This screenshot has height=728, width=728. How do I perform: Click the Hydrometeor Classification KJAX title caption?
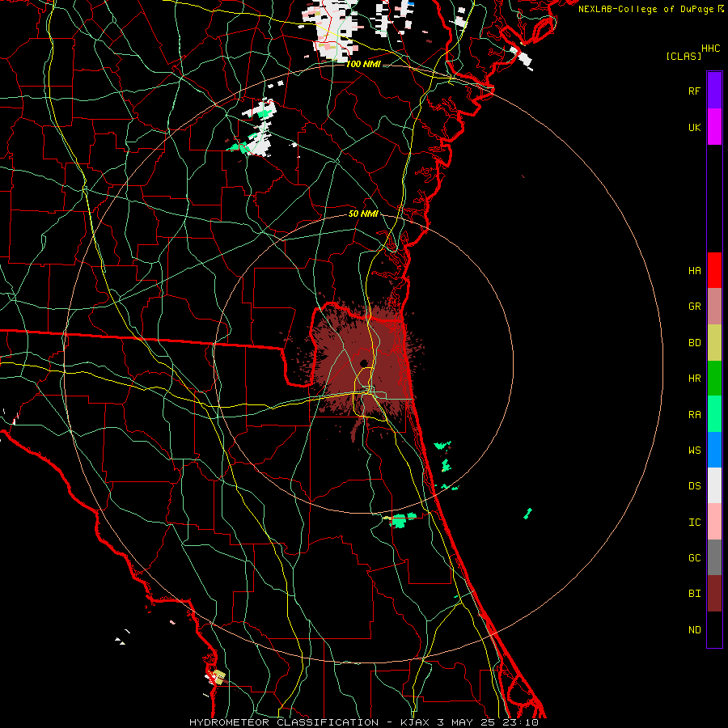coord(363,722)
